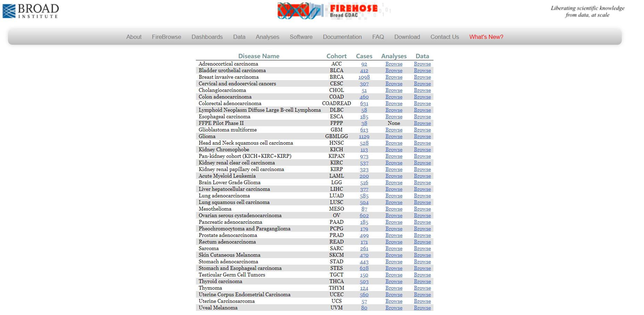Open the About menu
The width and height of the screenshot is (644, 315).
coord(134,37)
